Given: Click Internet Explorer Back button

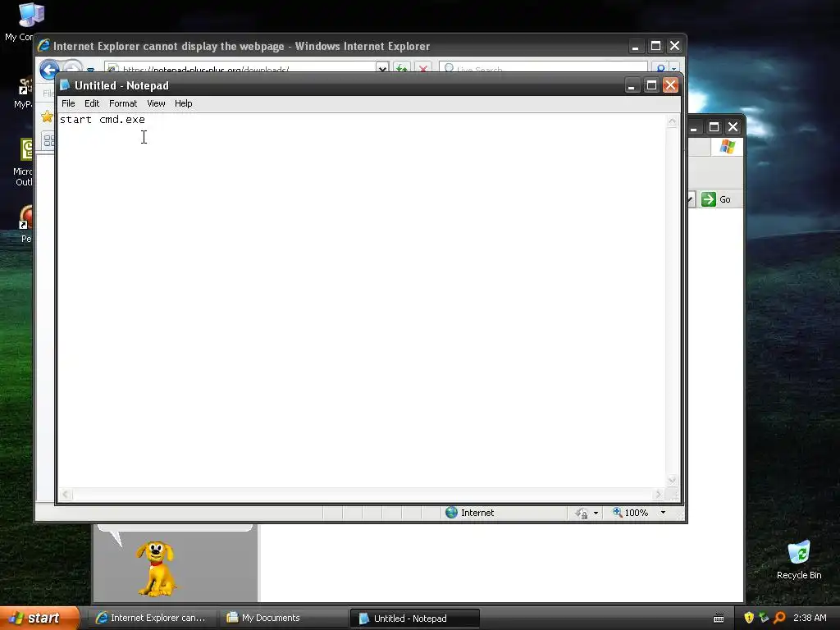Looking at the screenshot, I should click(49, 69).
